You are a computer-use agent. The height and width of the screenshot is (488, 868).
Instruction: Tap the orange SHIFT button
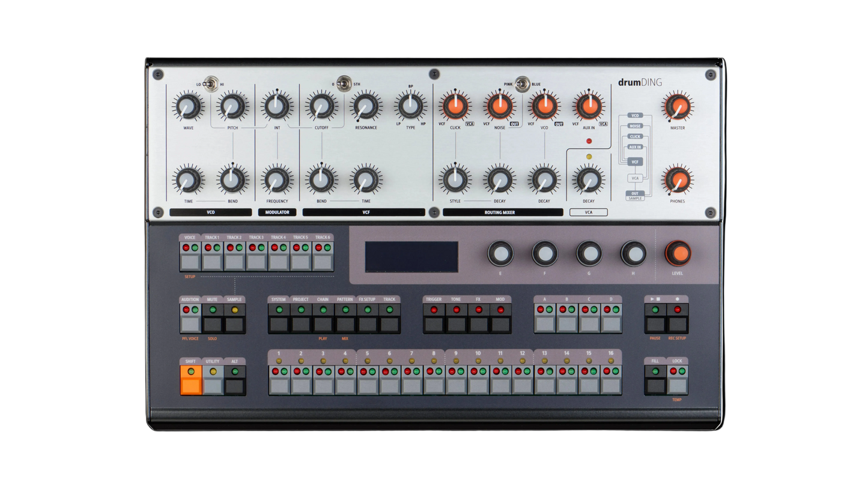coord(191,385)
